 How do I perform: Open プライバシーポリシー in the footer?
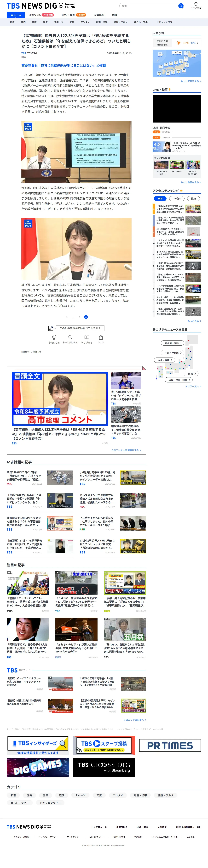[48, 837]
